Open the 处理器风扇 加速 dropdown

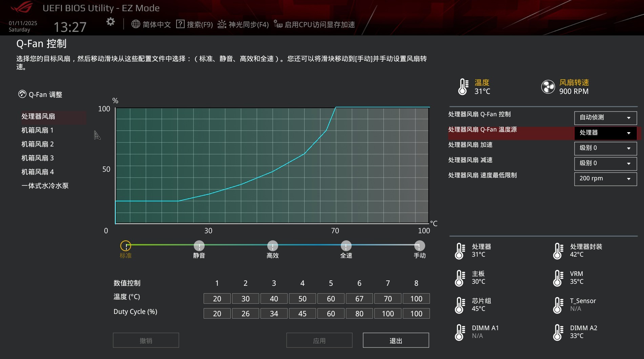[605, 148]
